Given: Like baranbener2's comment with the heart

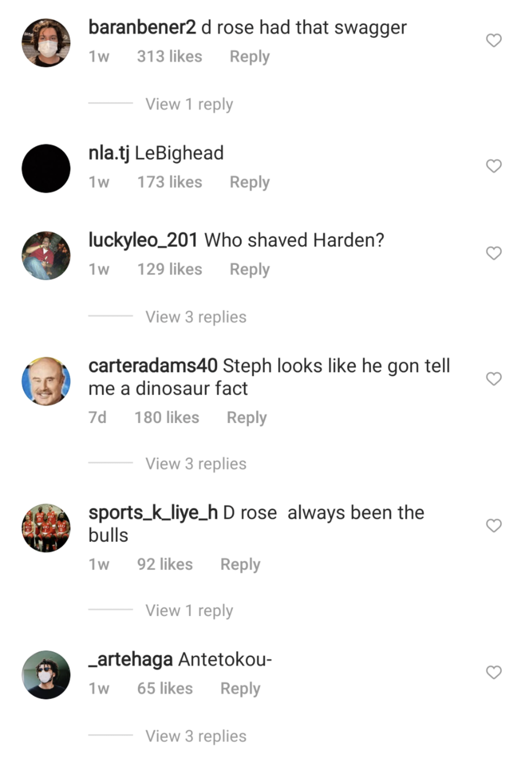Looking at the screenshot, I should click(x=494, y=40).
